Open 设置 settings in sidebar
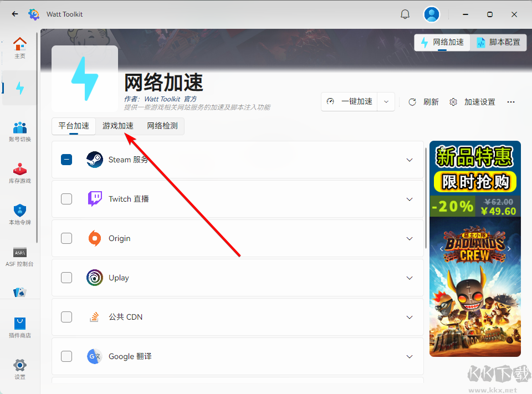The height and width of the screenshot is (394, 532). tap(20, 369)
